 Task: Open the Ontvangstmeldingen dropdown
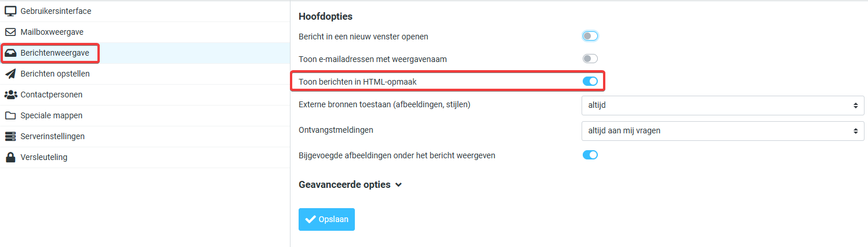[x=722, y=130]
